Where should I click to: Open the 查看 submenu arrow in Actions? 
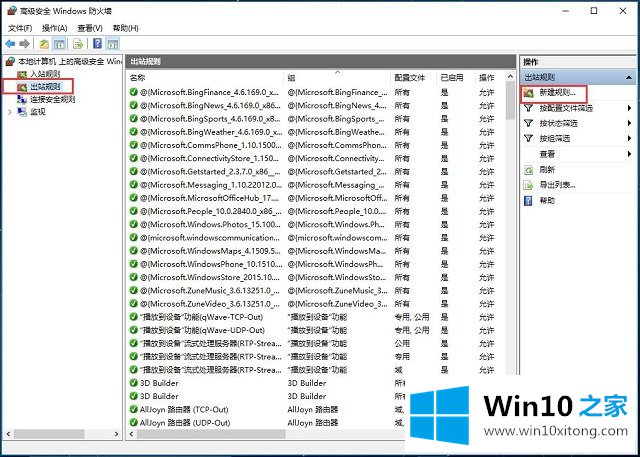(629, 154)
